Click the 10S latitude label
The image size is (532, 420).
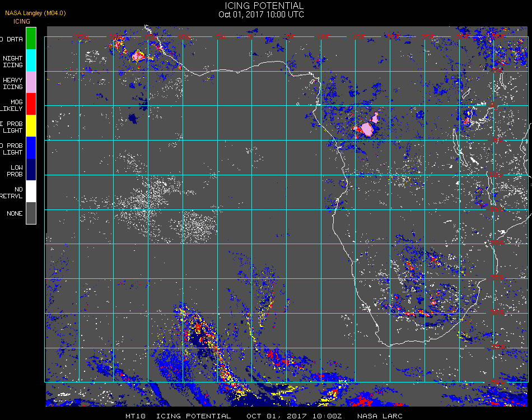(x=496, y=174)
